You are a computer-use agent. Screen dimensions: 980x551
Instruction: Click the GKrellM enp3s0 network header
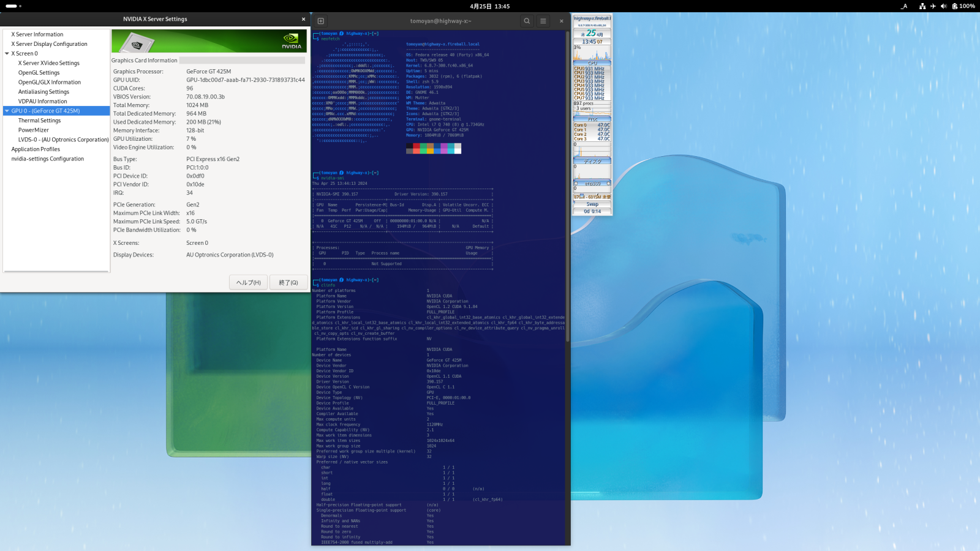click(x=592, y=183)
